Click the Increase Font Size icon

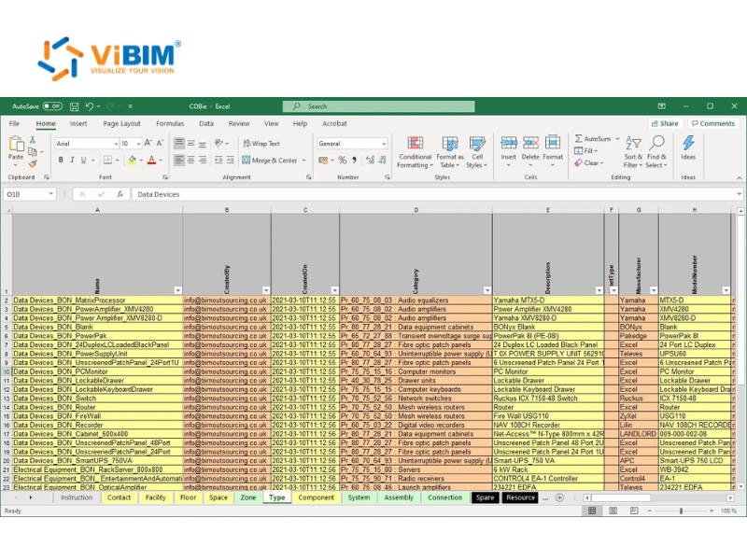tap(148, 143)
